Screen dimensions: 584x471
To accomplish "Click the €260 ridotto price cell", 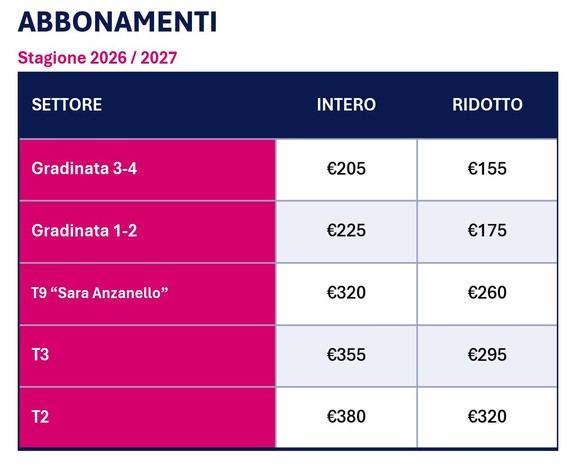I will (487, 293).
